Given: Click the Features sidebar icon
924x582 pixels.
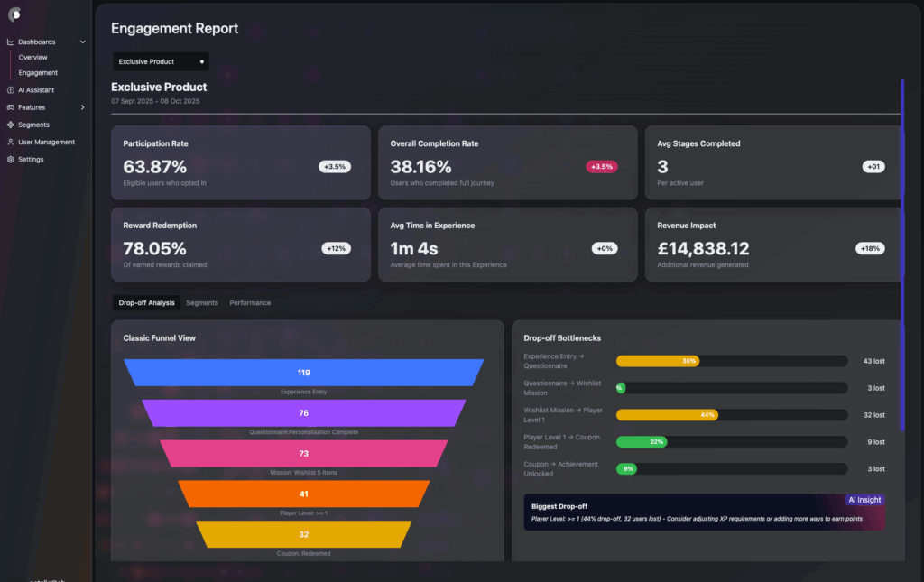Looking at the screenshot, I should tap(10, 107).
